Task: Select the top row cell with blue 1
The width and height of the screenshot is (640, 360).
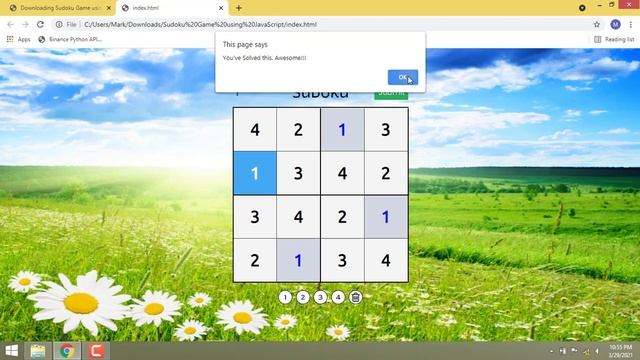Action: tap(342, 130)
